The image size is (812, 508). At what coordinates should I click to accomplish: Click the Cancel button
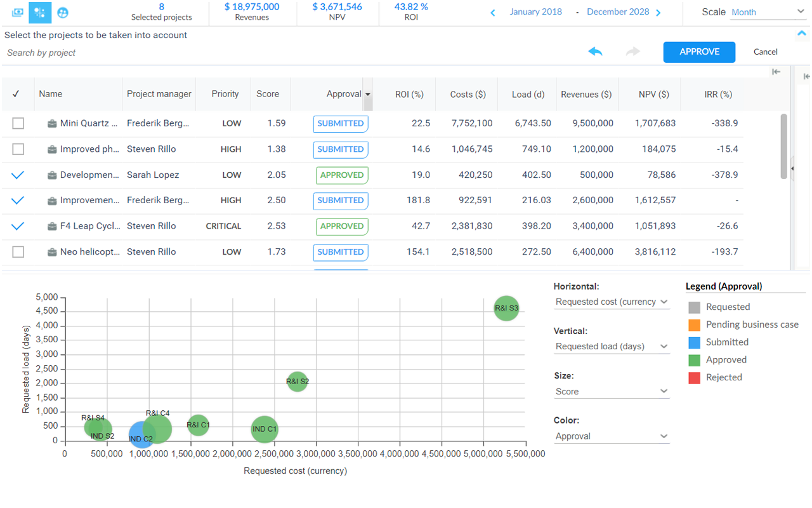(x=765, y=52)
